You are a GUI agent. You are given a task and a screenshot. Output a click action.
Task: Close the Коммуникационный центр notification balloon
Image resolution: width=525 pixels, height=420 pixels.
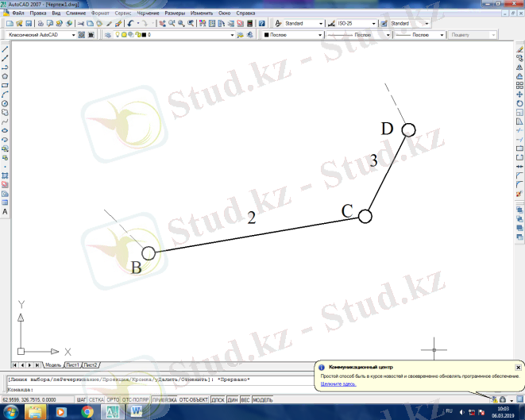518,368
